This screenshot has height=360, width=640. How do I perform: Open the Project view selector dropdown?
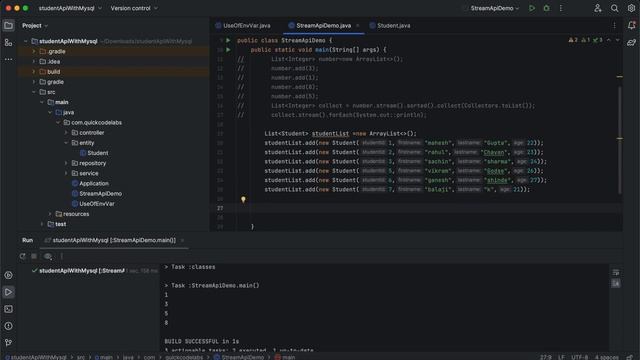click(x=35, y=26)
